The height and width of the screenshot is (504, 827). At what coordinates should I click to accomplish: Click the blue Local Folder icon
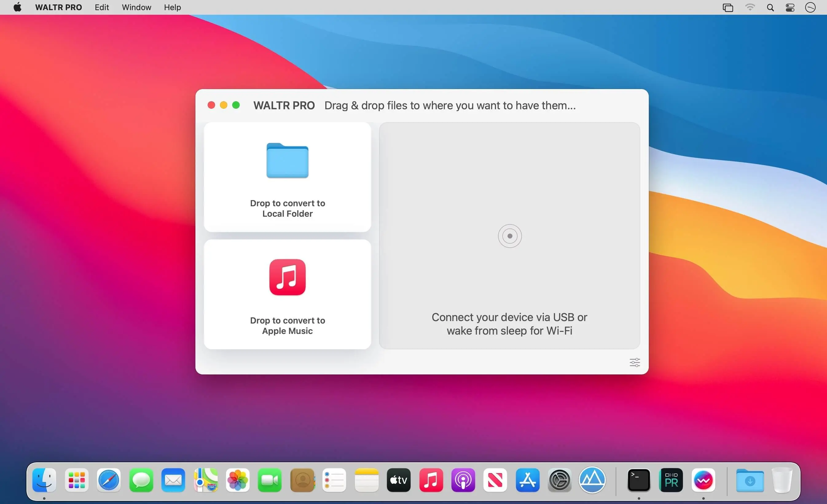(x=287, y=161)
